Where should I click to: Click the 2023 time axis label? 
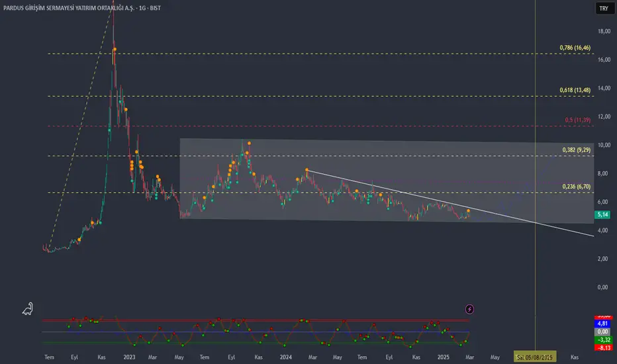[x=129, y=357]
